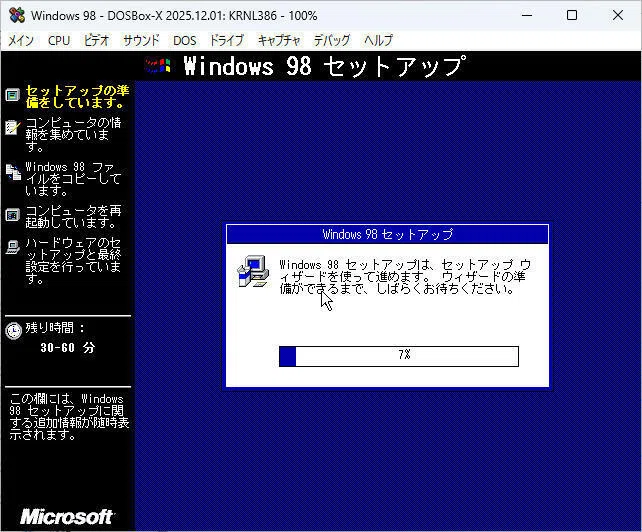642x532 pixels.
Task: Open the デバッグ menu
Action: pyautogui.click(x=332, y=40)
